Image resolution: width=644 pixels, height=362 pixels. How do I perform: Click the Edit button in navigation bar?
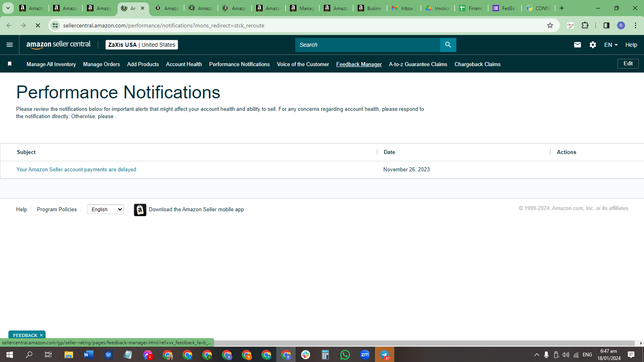[628, 64]
